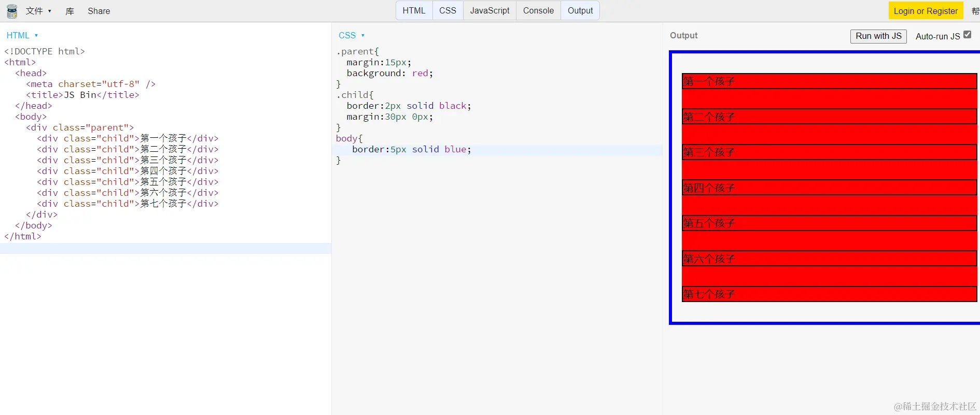Viewport: 980px width, 415px height.
Task: Click the meta charset line in HTML editor
Action: pyautogui.click(x=91, y=84)
